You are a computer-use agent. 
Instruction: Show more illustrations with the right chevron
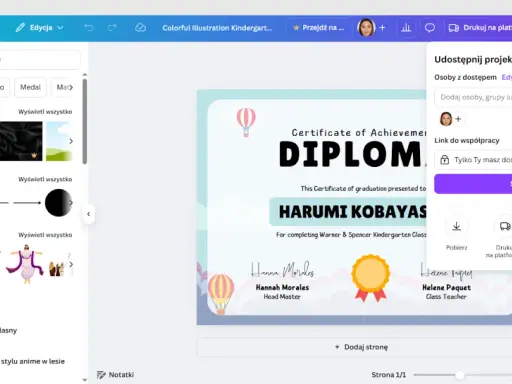(x=71, y=264)
